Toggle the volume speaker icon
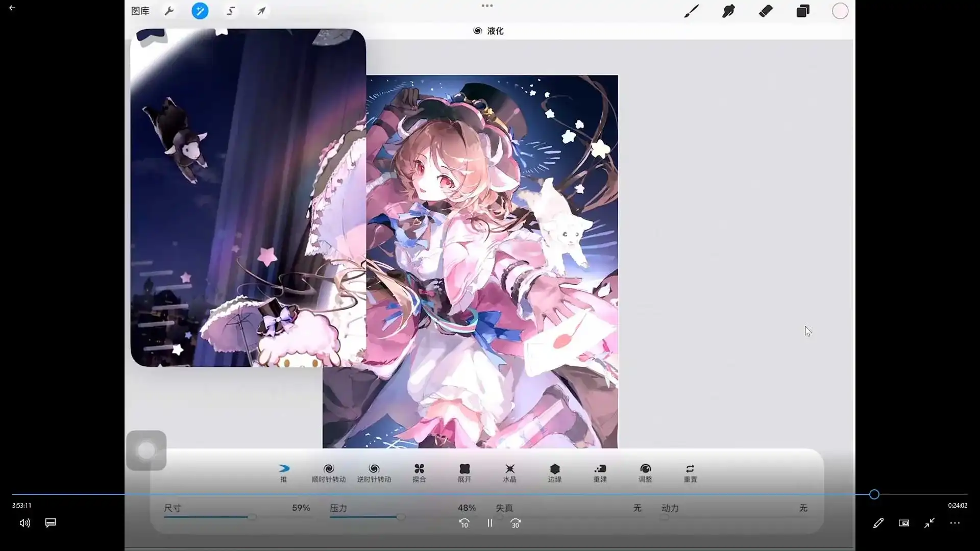 tap(24, 523)
